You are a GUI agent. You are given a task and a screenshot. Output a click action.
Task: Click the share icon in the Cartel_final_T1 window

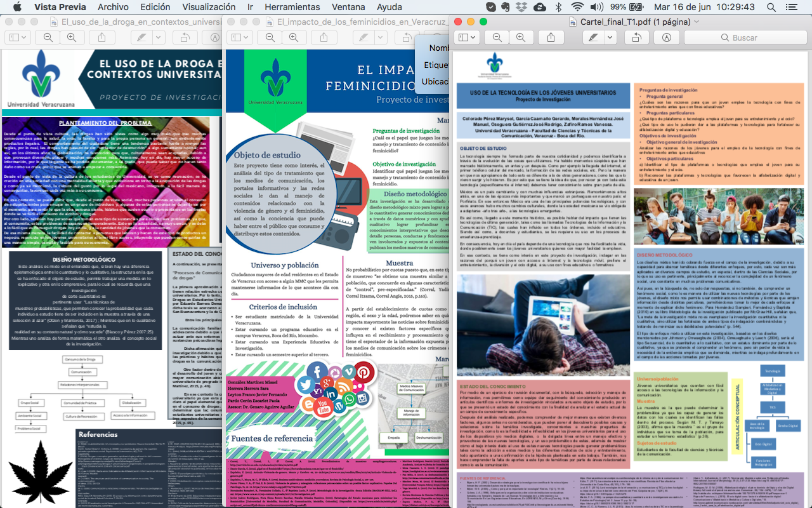[551, 37]
